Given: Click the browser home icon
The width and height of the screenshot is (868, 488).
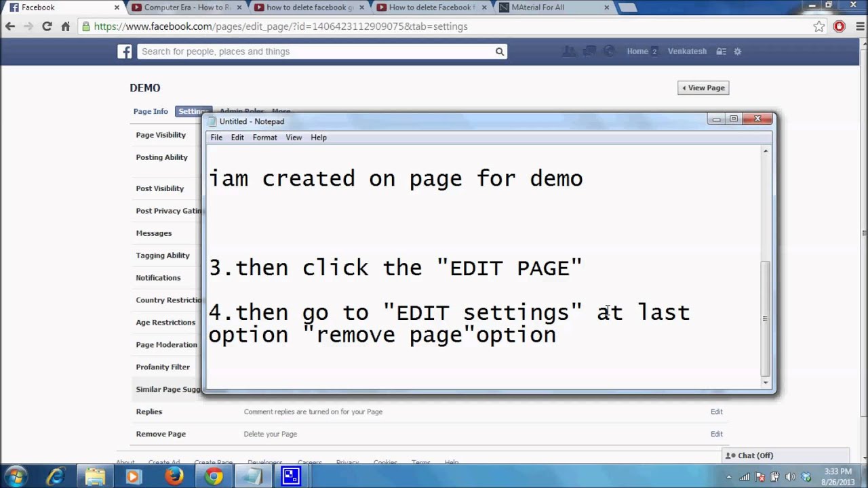Looking at the screenshot, I should (x=65, y=26).
